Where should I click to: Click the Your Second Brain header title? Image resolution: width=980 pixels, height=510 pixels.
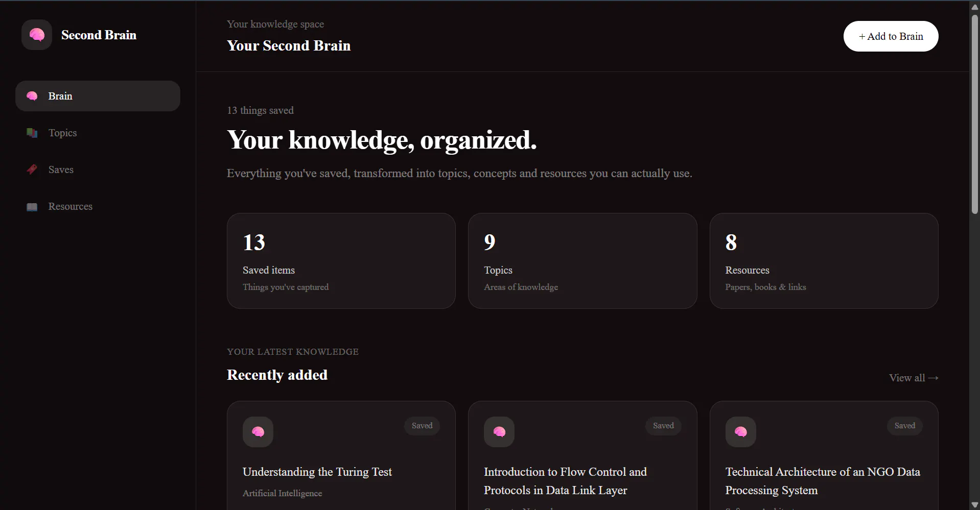click(x=289, y=45)
